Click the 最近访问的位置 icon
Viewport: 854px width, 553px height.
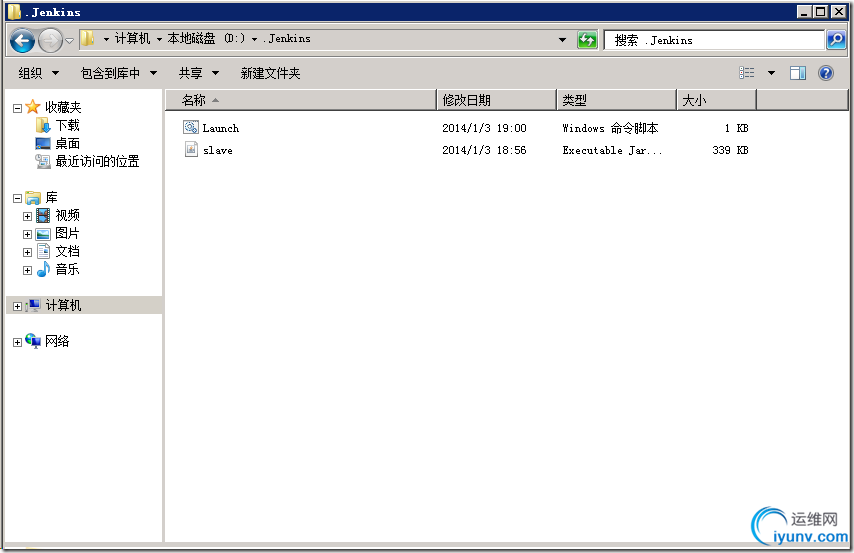pos(43,161)
